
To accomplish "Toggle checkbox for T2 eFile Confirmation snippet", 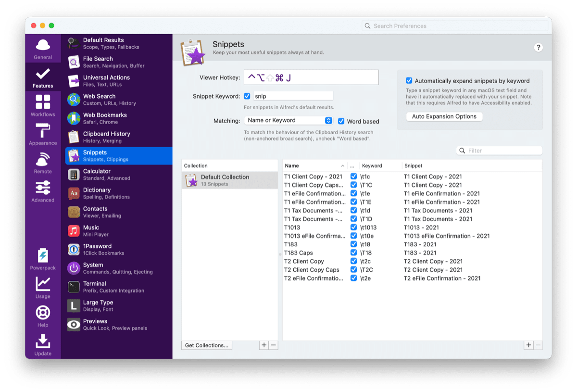I will click(x=353, y=278).
